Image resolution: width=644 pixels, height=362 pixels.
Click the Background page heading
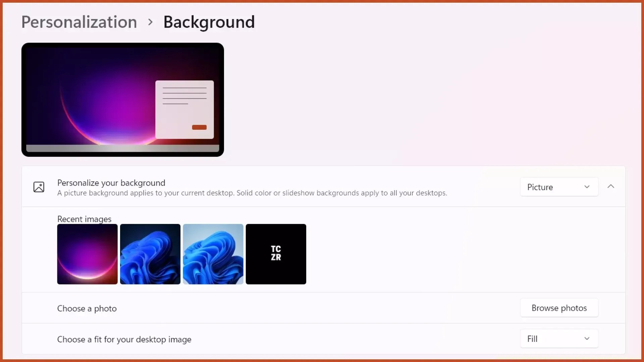point(209,22)
